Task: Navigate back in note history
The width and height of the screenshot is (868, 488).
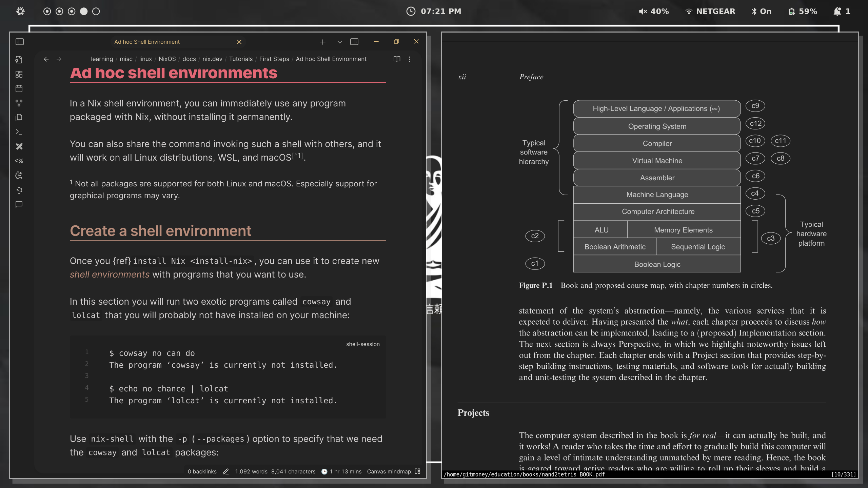Action: click(46, 59)
